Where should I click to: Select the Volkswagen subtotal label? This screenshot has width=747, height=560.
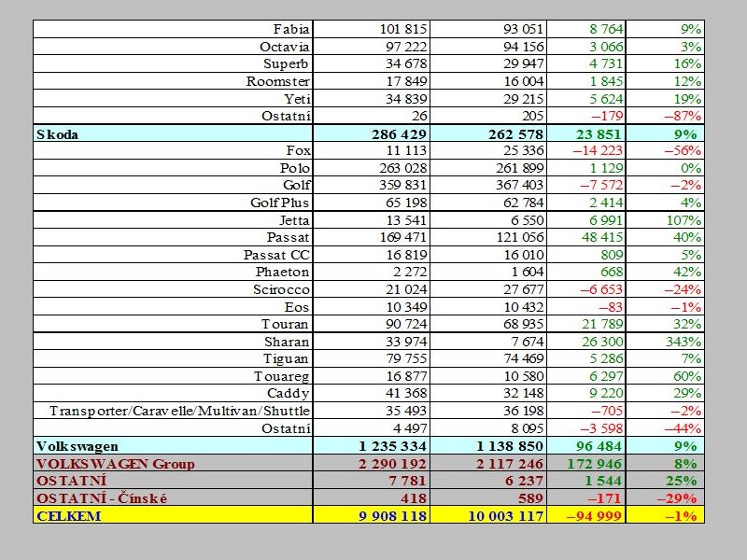pyautogui.click(x=78, y=447)
